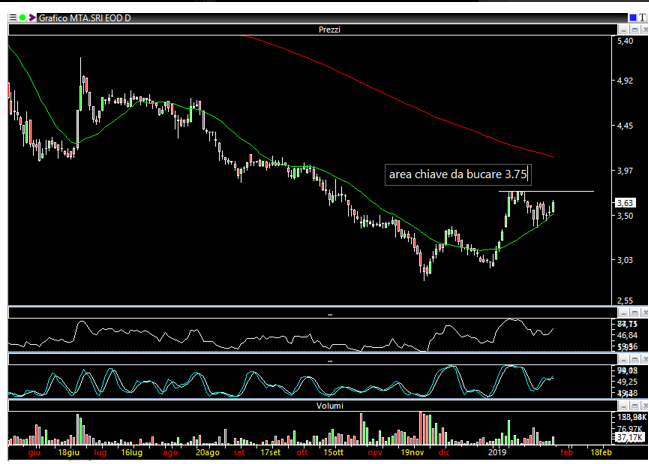
Task: Click the 'dic' date label
Action: [x=444, y=452]
